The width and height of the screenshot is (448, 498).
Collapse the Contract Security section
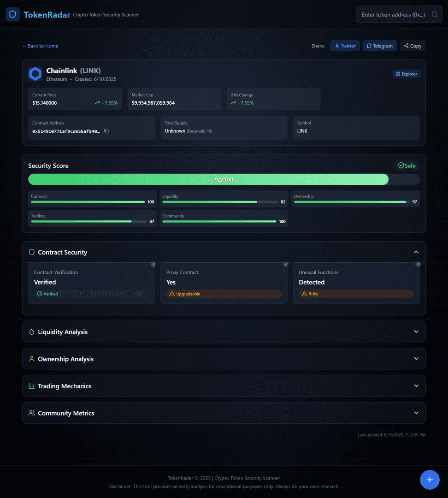click(416, 252)
